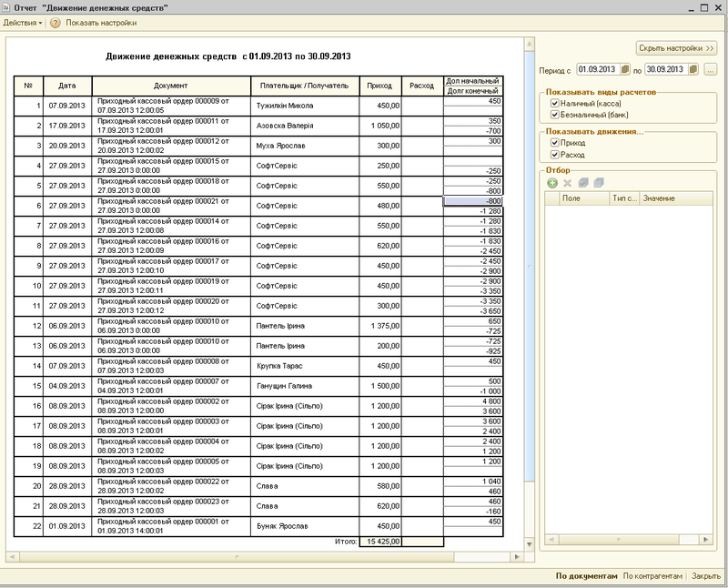Click the report icon in title bar
The width and height of the screenshot is (728, 588).
7,6
